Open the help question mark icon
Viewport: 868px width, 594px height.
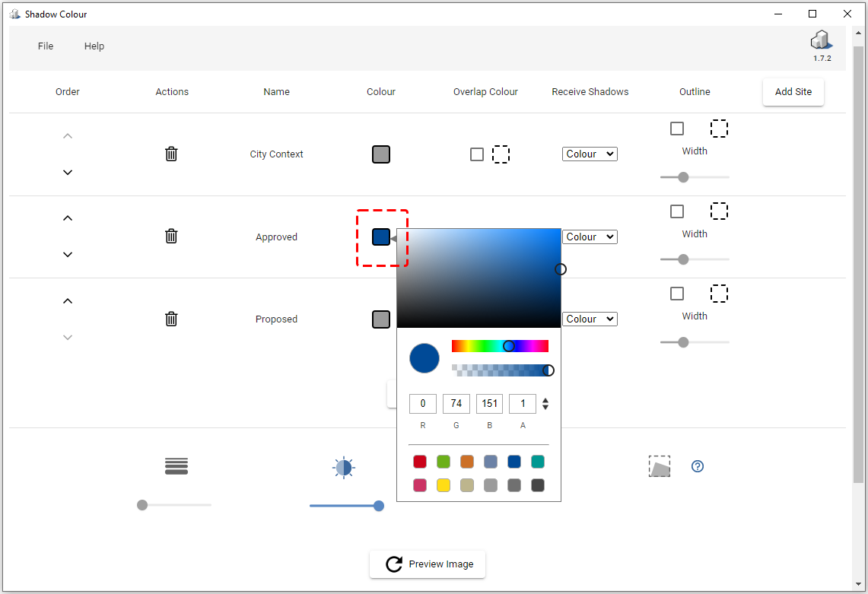pos(698,466)
